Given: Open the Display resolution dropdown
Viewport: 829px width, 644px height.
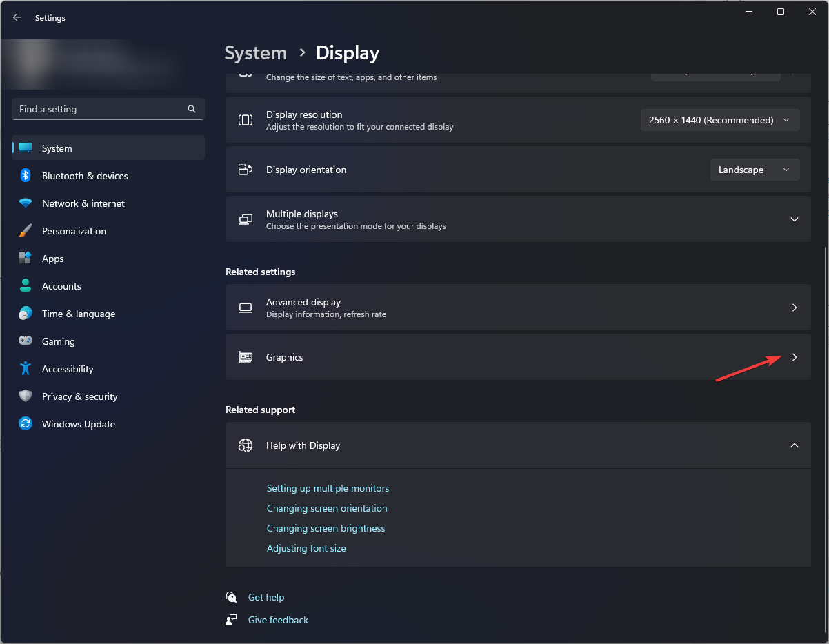Looking at the screenshot, I should point(719,119).
